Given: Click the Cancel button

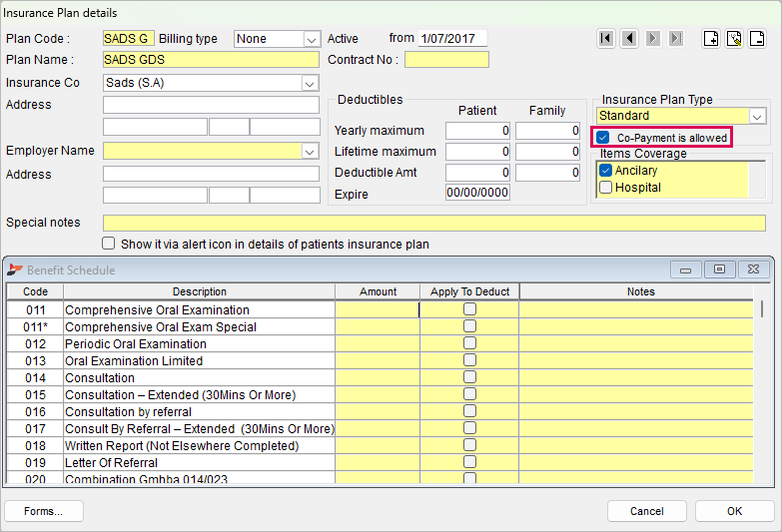Looking at the screenshot, I should 647,511.
